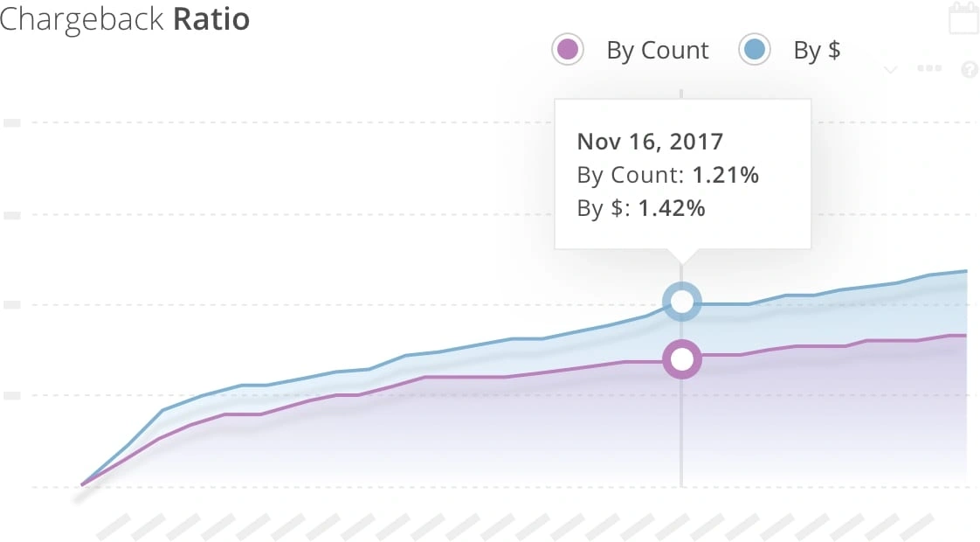
Task: Click the help question mark icon
Action: 969,70
